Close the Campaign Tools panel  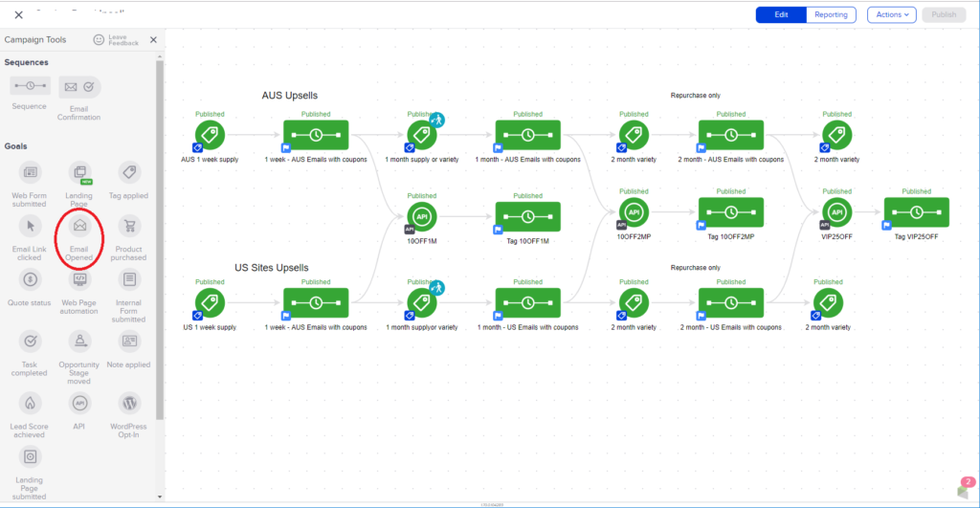153,40
